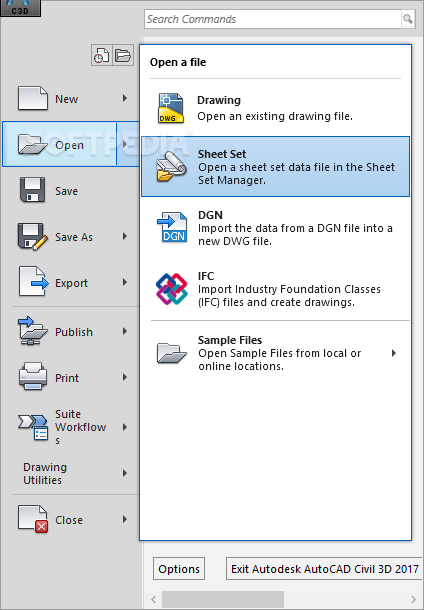The width and height of the screenshot is (424, 610).
Task: Expand the Sample Files flyout arrow
Action: click(x=394, y=353)
